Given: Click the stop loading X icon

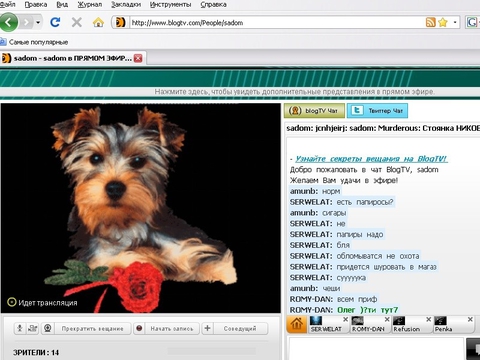Looking at the screenshot, I should coord(77,22).
